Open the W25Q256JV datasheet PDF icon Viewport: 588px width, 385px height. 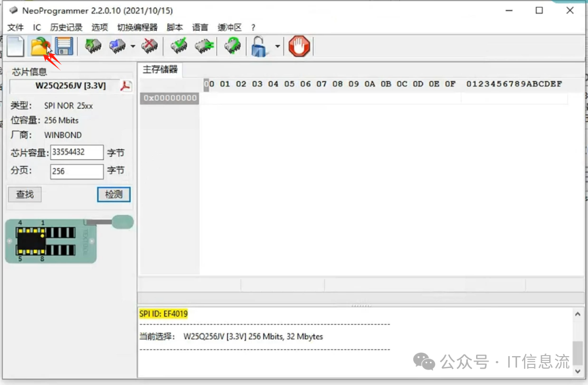(125, 86)
